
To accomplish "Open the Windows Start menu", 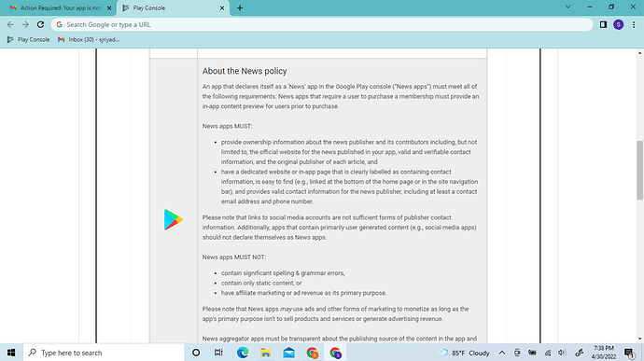I will tap(11, 353).
